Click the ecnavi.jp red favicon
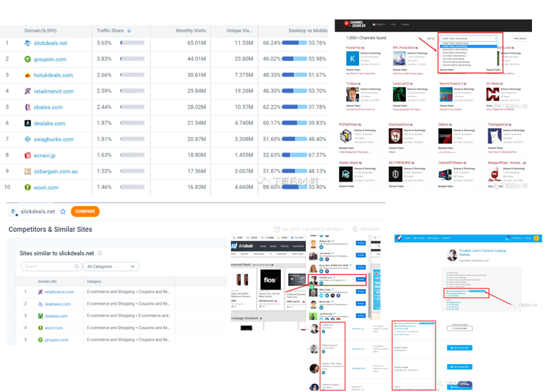The width and height of the screenshot is (557, 392). coord(27,155)
